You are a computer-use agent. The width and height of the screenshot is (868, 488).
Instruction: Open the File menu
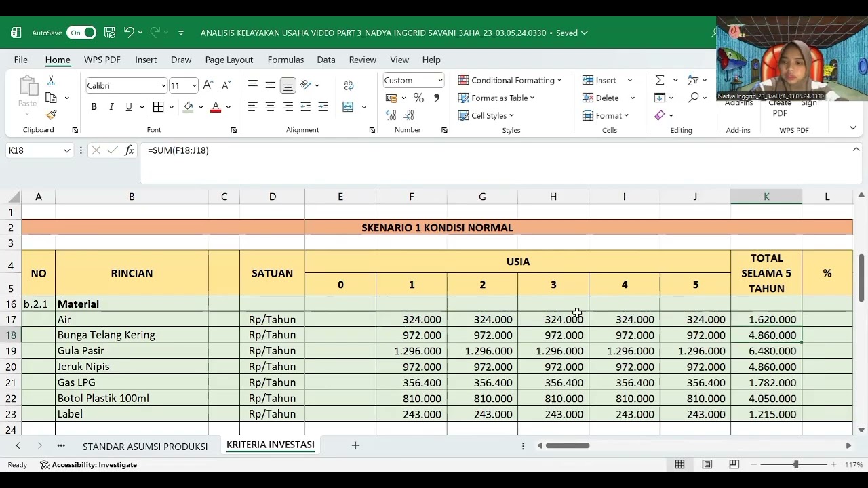tap(21, 60)
